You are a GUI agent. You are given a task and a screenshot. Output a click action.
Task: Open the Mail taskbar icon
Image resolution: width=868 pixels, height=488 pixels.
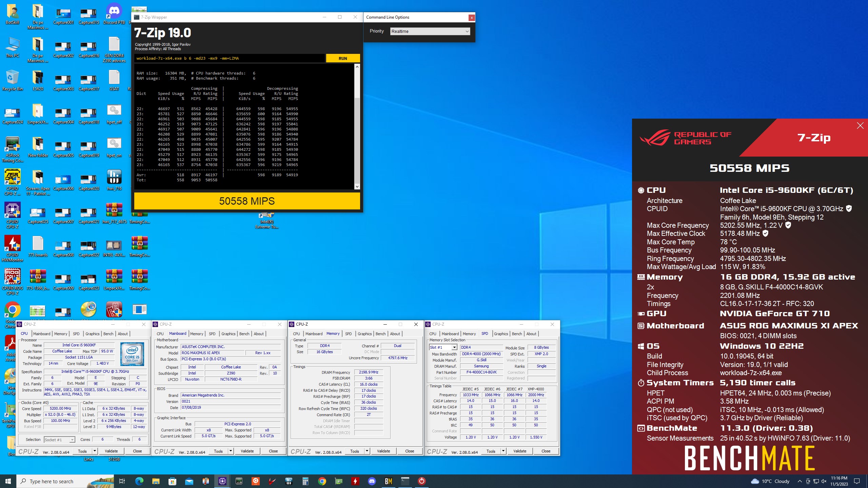189,481
